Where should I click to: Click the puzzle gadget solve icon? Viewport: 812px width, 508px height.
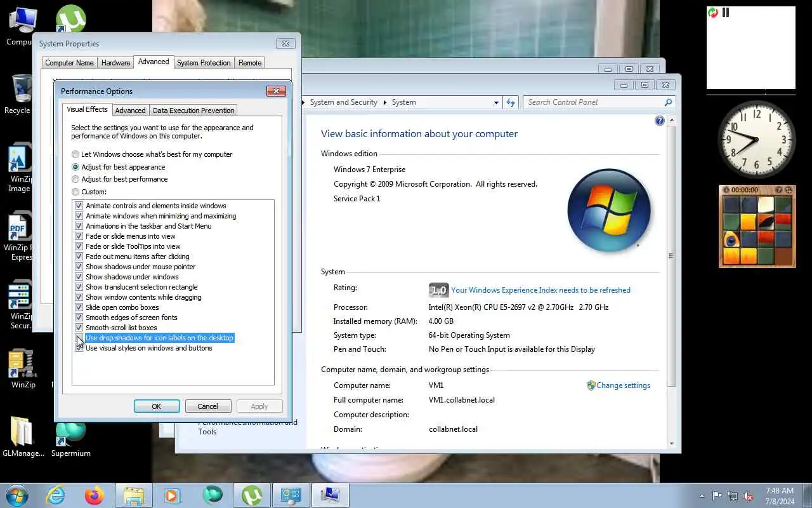coord(789,190)
